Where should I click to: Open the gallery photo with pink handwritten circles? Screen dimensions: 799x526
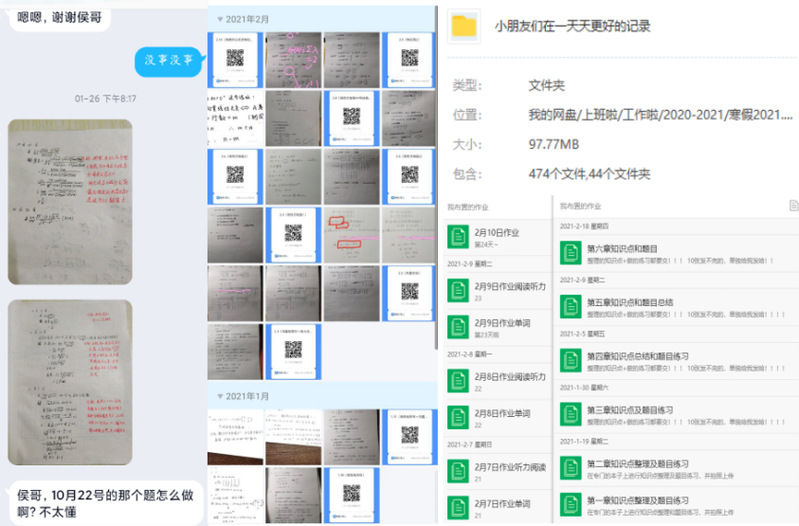click(x=294, y=60)
